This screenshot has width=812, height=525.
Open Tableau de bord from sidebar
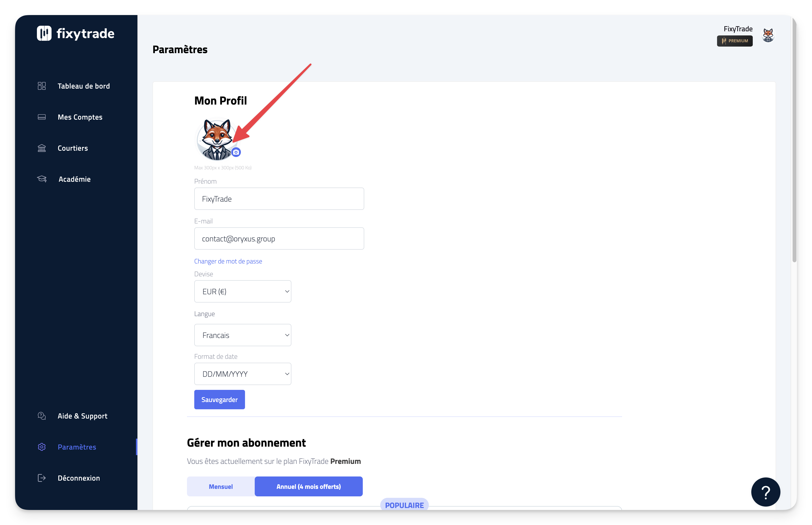point(84,86)
